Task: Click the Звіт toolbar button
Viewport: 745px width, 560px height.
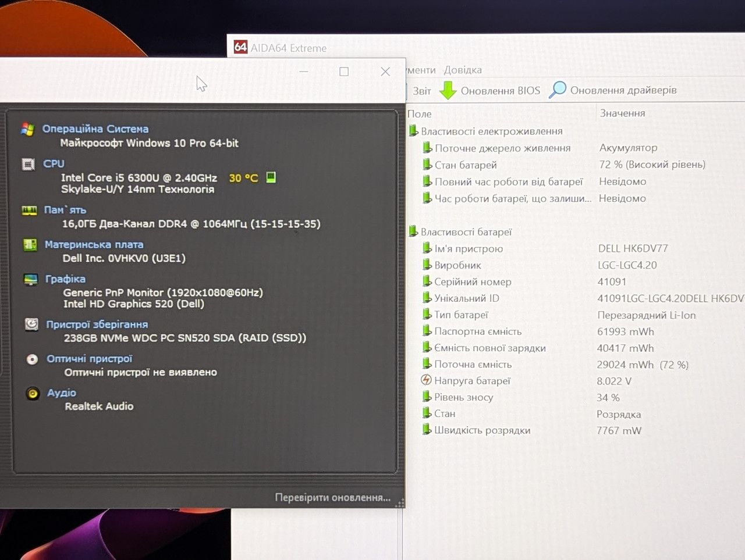Action: (x=422, y=91)
